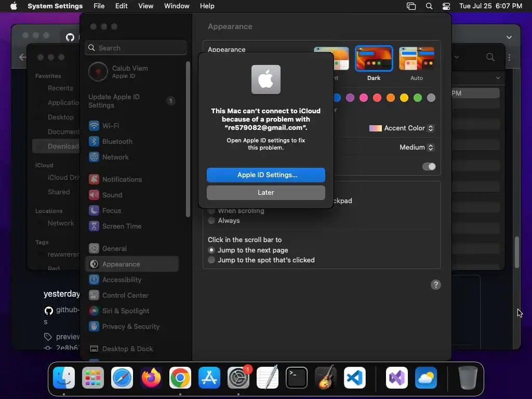
Task: Pick the red accent color
Action: pos(377,98)
